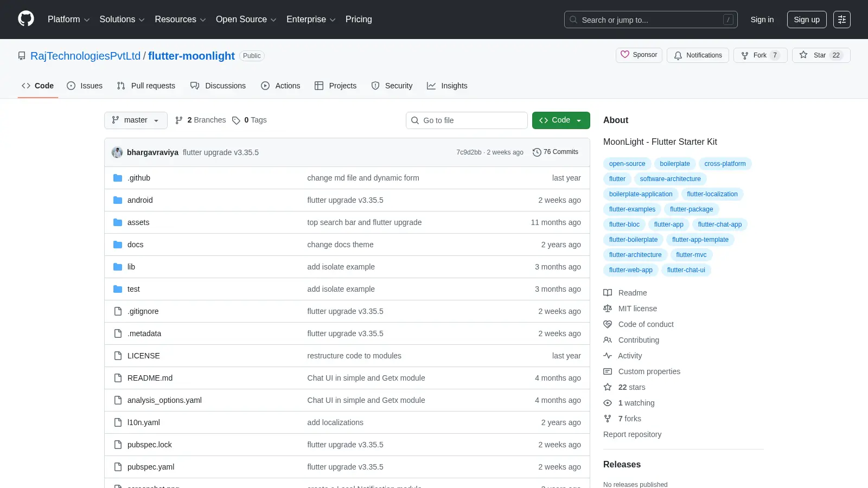
Task: Click the Code of conduct icon
Action: click(x=608, y=324)
